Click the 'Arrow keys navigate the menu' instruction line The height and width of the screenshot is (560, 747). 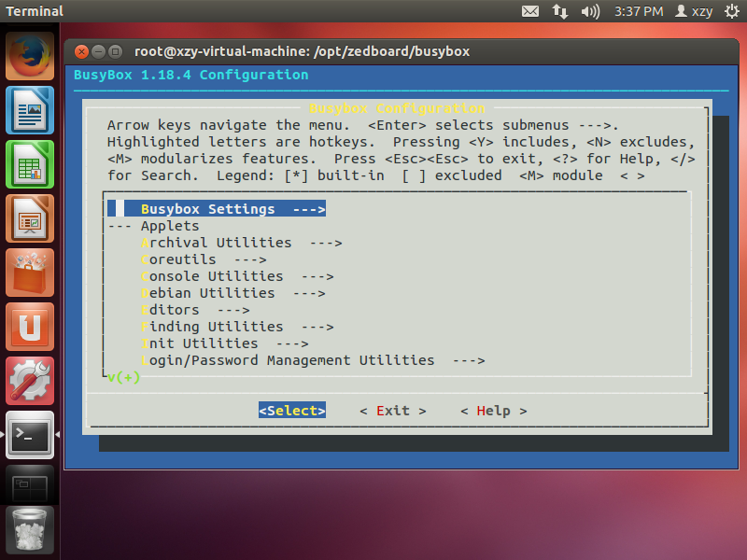click(x=362, y=125)
